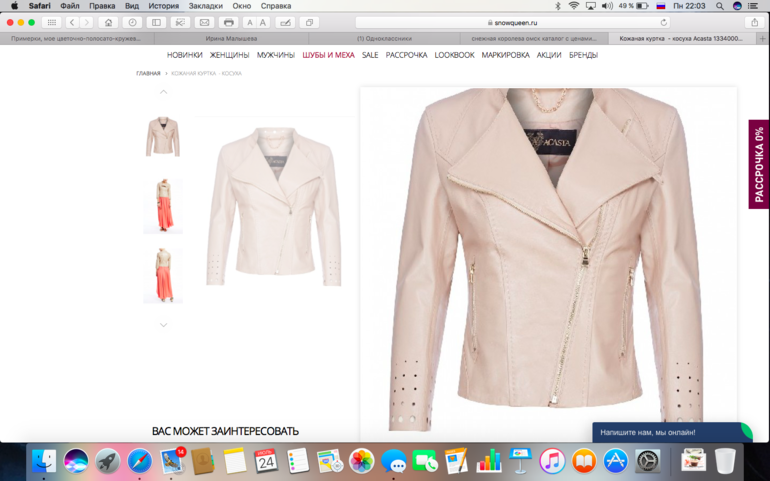Open the App Store icon in Dock
The height and width of the screenshot is (481, 770).
click(x=615, y=461)
